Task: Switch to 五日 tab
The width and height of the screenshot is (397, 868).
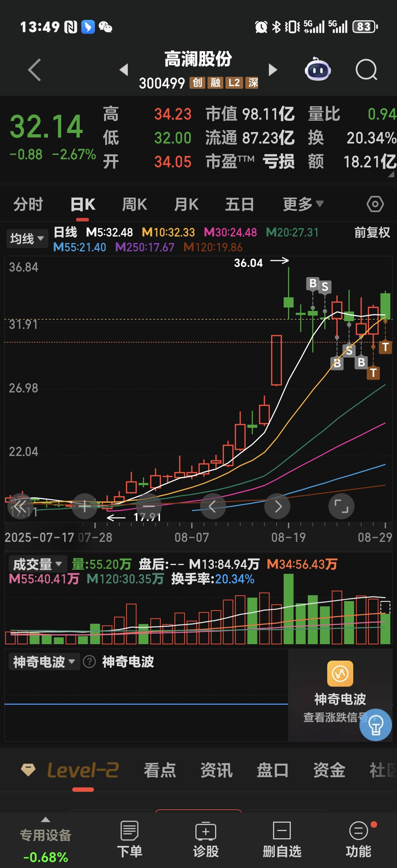Action: point(240,204)
